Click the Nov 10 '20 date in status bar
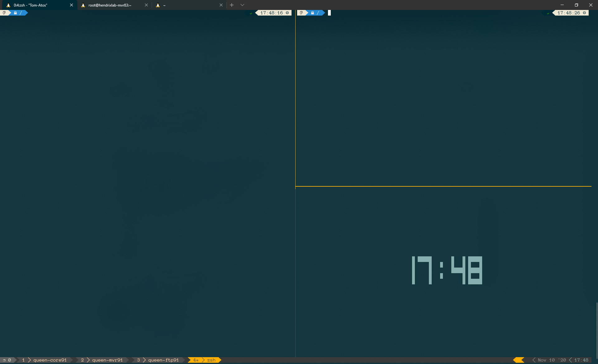The height and width of the screenshot is (364, 598). click(x=552, y=360)
